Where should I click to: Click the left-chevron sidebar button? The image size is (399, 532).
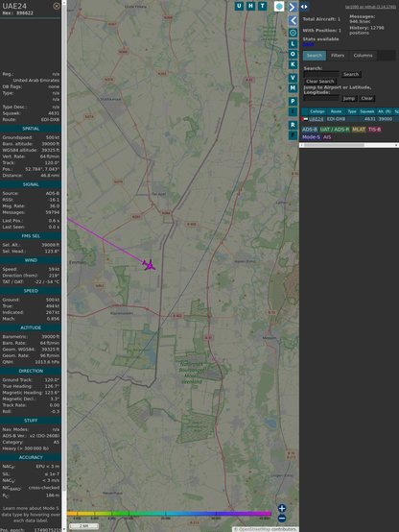[293, 20]
